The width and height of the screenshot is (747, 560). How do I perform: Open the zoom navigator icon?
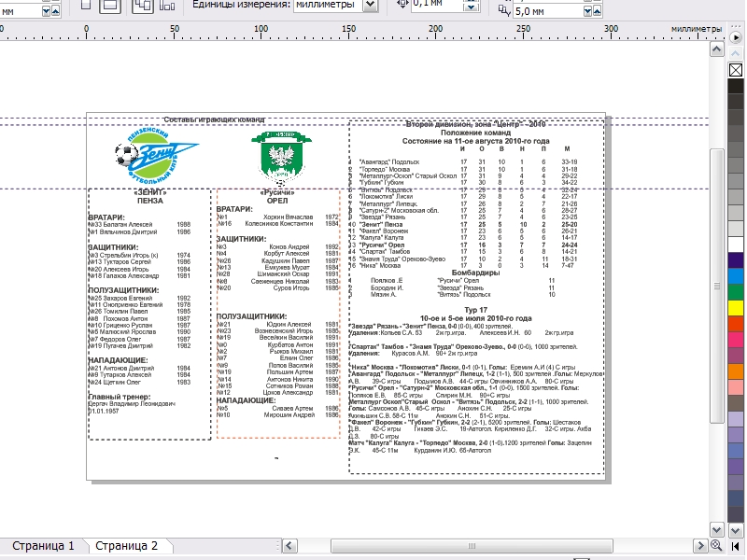pos(716,545)
